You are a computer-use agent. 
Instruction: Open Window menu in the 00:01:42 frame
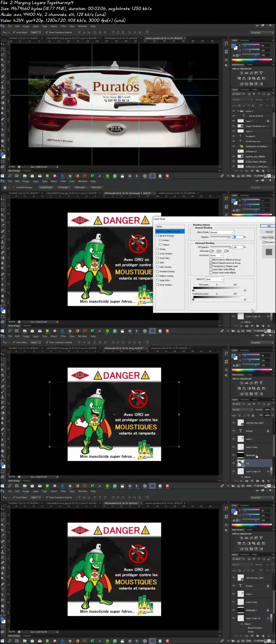pos(82,491)
